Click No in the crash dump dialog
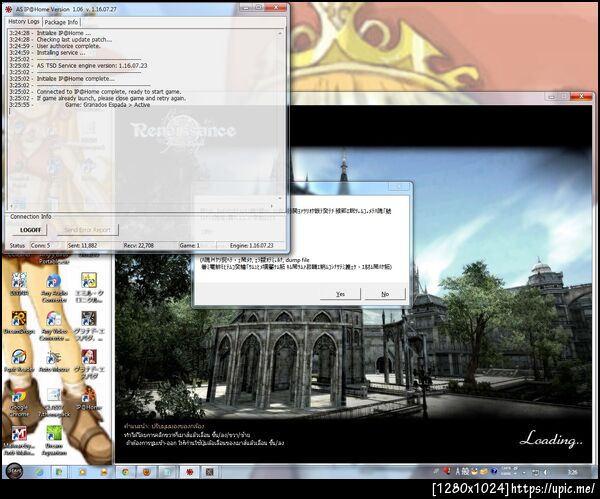Screen dimensions: 600x499 (385, 294)
